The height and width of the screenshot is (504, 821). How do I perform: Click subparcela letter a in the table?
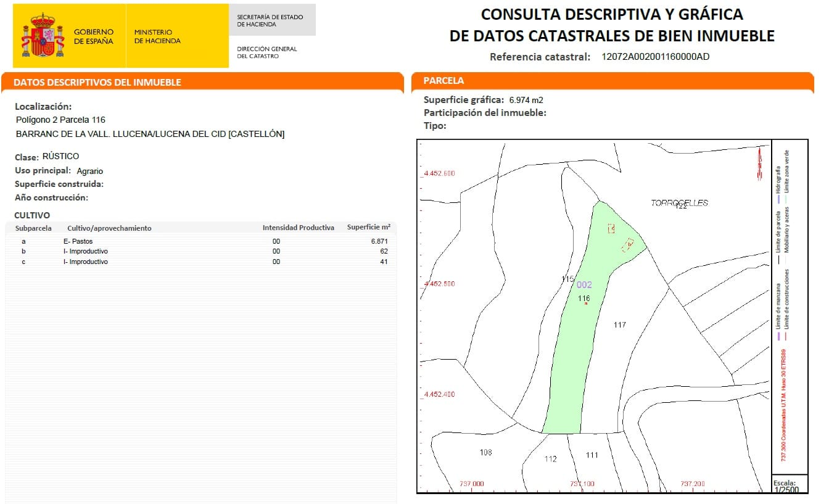click(x=23, y=242)
